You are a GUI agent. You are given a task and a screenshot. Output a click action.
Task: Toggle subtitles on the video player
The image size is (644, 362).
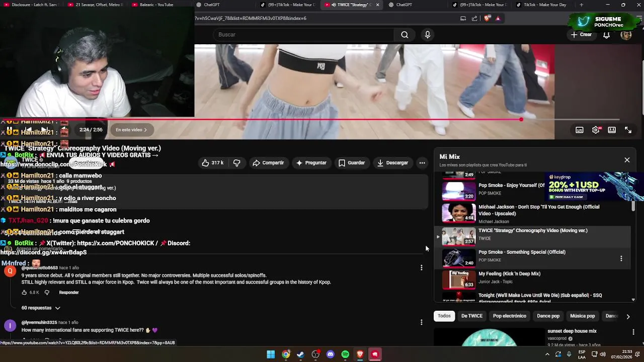[x=580, y=130]
